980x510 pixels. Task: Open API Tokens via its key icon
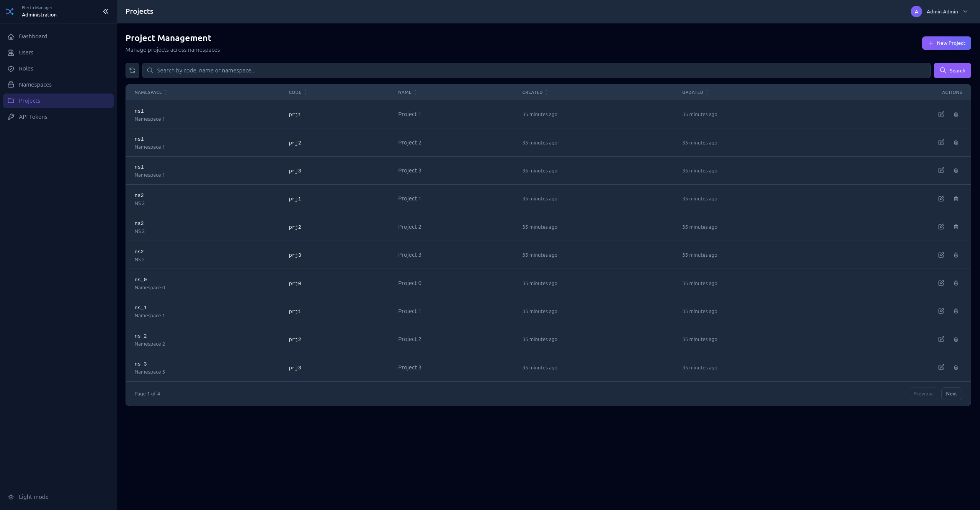[x=11, y=116]
